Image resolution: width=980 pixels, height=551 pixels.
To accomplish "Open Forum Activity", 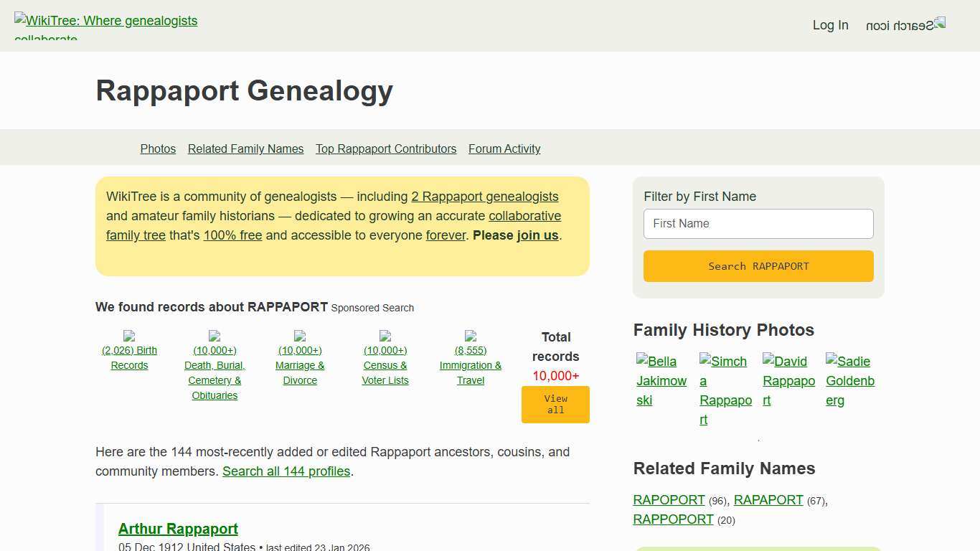I will tap(504, 149).
